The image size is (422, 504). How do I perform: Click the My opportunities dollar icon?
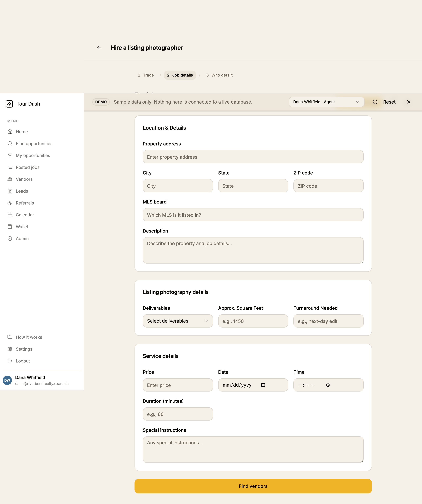[10, 155]
